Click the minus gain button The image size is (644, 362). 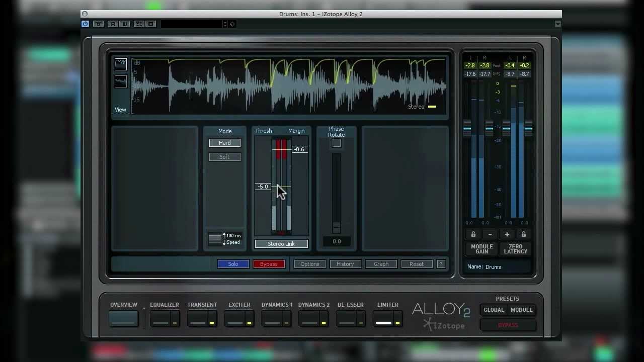coord(490,234)
